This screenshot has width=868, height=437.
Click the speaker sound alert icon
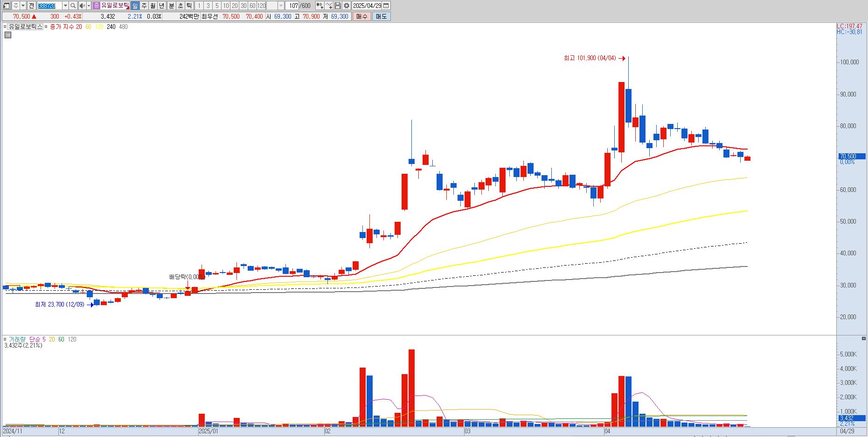[x=82, y=6]
